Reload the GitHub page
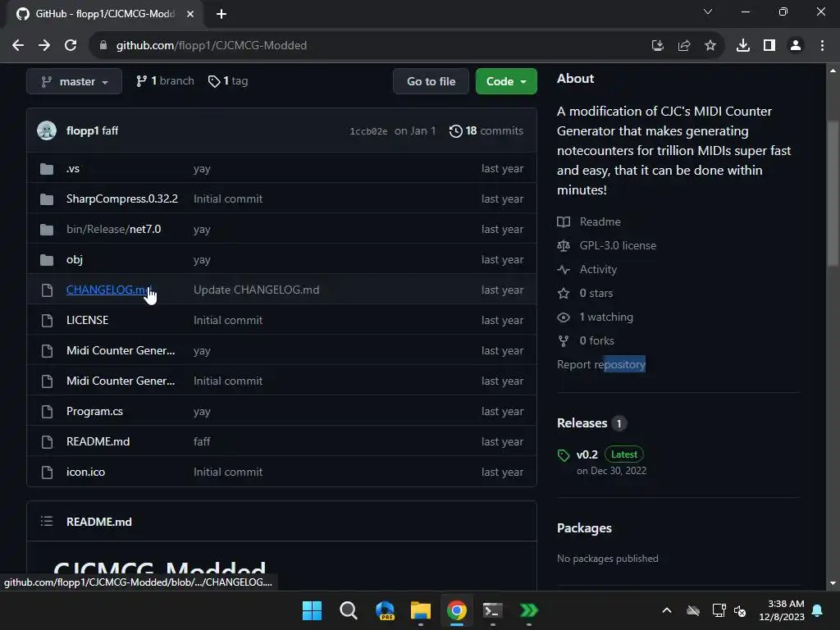This screenshot has height=630, width=840. click(71, 46)
